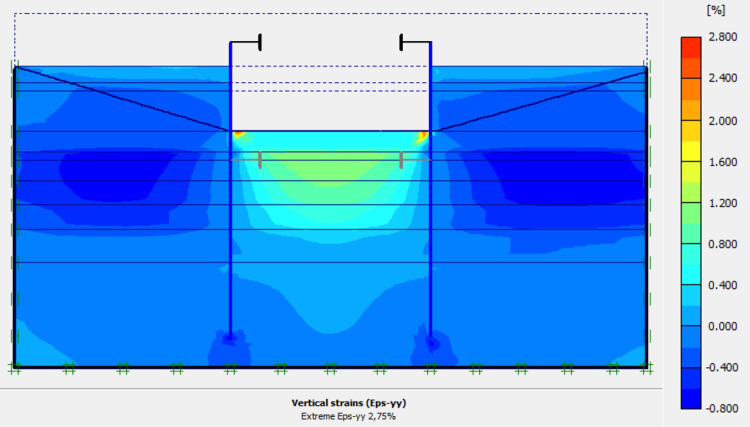Click the 1.600 legend value
The height and width of the screenshot is (427, 750).
(x=722, y=162)
